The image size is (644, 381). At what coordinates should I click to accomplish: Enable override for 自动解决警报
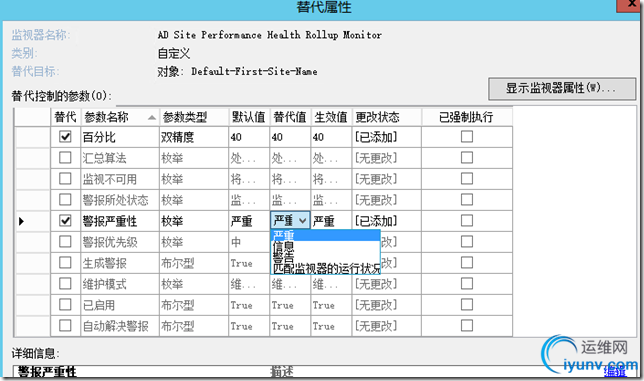[x=65, y=326]
